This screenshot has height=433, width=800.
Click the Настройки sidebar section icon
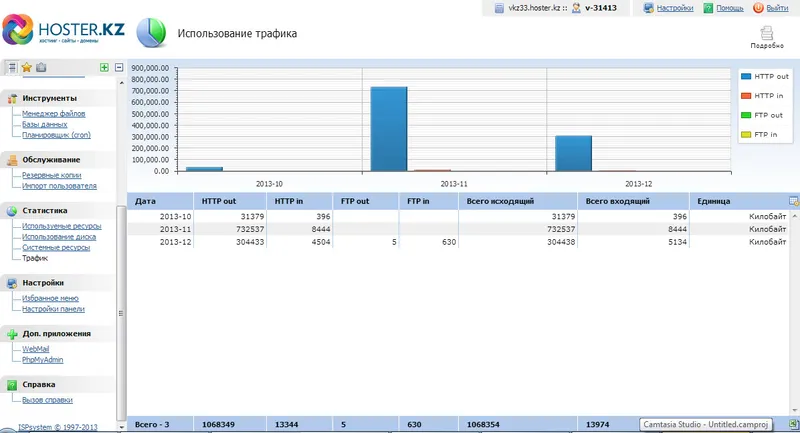coord(12,283)
